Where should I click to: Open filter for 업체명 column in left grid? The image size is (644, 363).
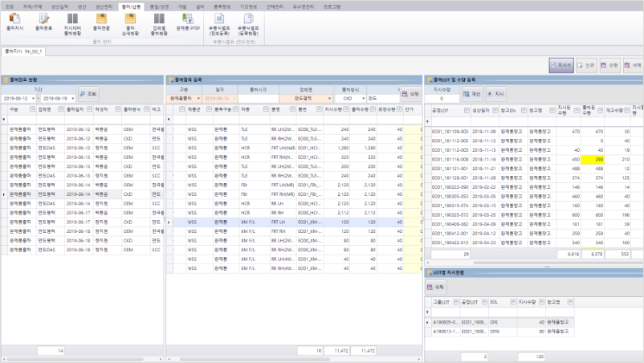61,109
